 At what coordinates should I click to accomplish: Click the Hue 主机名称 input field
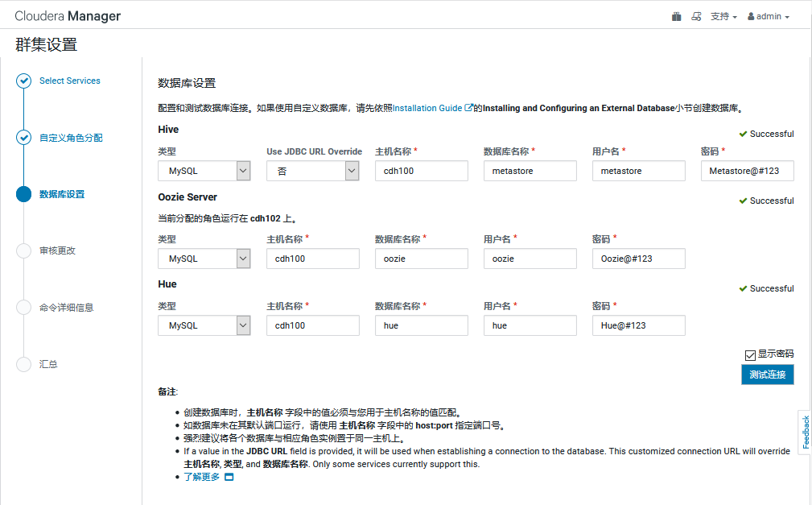(x=312, y=325)
